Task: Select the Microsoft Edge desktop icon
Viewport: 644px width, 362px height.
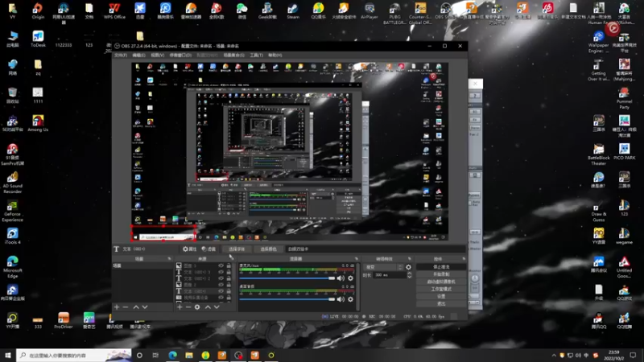Action: tap(12, 267)
